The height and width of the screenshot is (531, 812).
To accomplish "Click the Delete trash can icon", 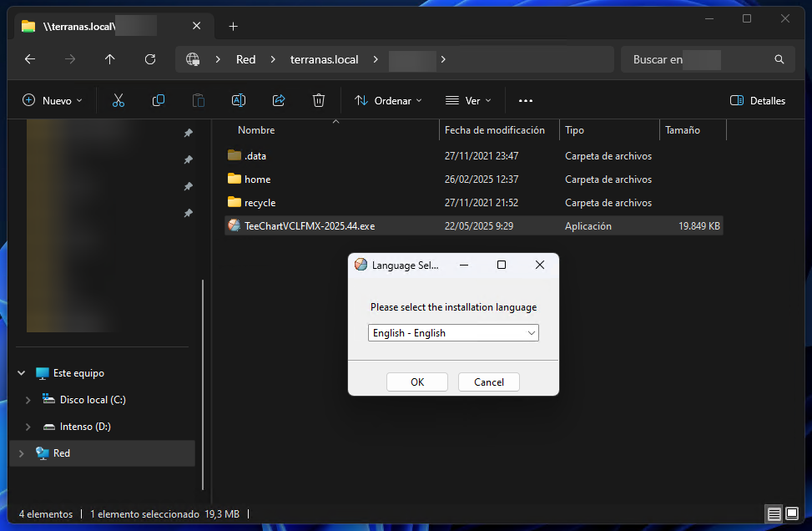I will (319, 100).
